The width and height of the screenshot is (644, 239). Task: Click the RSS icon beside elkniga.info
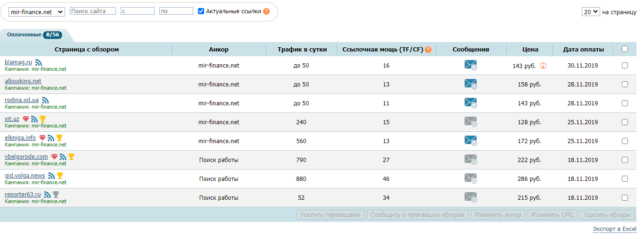click(x=51, y=138)
